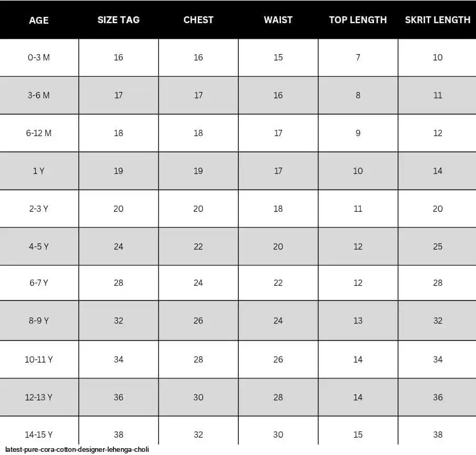Select the 12-13 Y age cell

click(39, 397)
